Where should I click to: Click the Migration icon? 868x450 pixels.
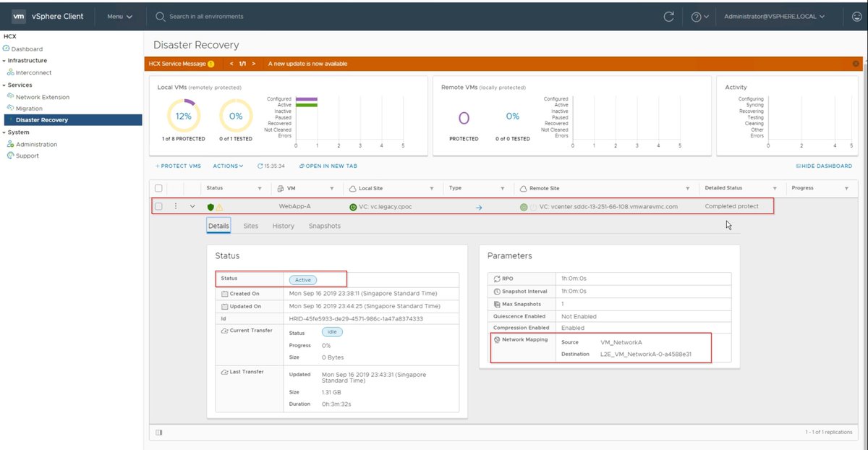coord(10,109)
